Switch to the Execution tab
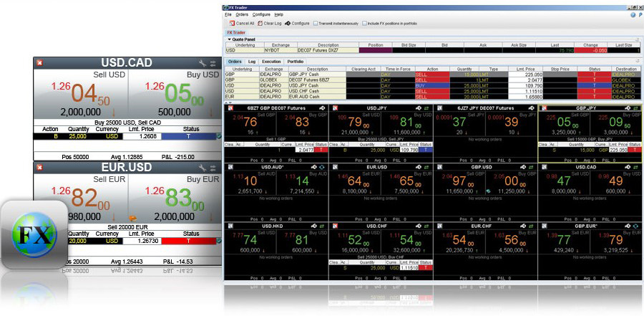The image size is (644, 316). (x=271, y=62)
